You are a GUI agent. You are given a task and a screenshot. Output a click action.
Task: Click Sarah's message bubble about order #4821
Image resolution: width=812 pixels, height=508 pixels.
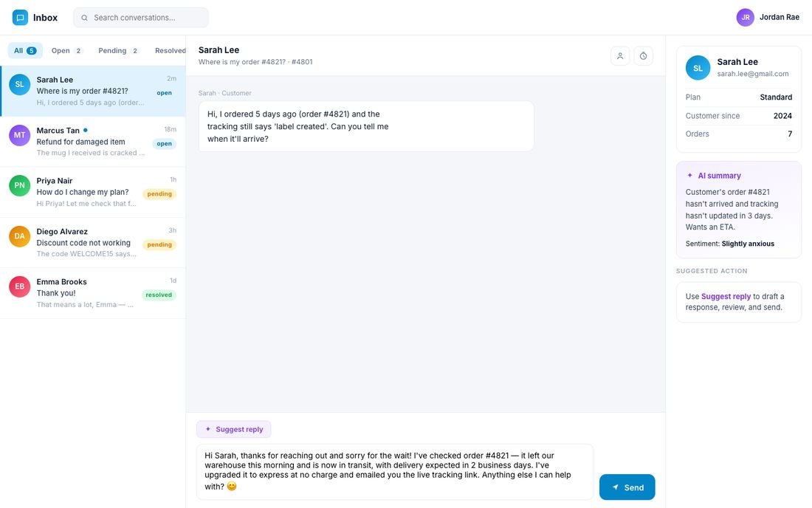pyautogui.click(x=366, y=126)
